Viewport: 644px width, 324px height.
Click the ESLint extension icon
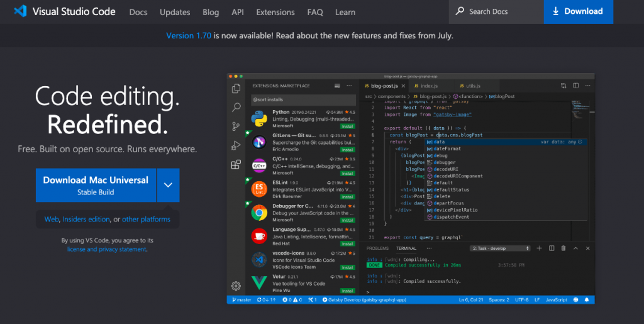coord(259,189)
